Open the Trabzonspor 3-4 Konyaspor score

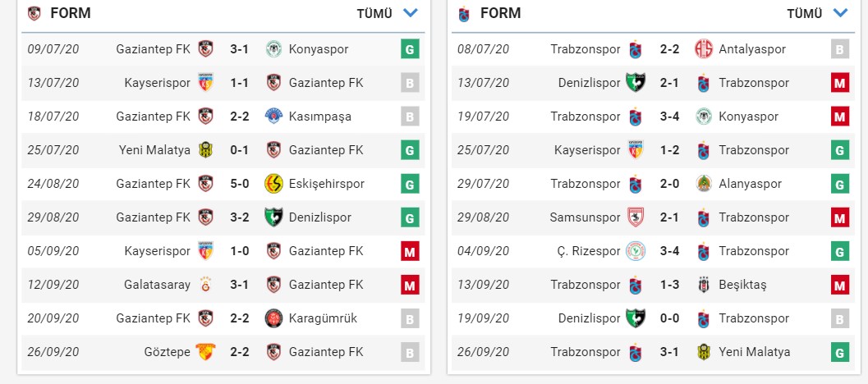[669, 117]
